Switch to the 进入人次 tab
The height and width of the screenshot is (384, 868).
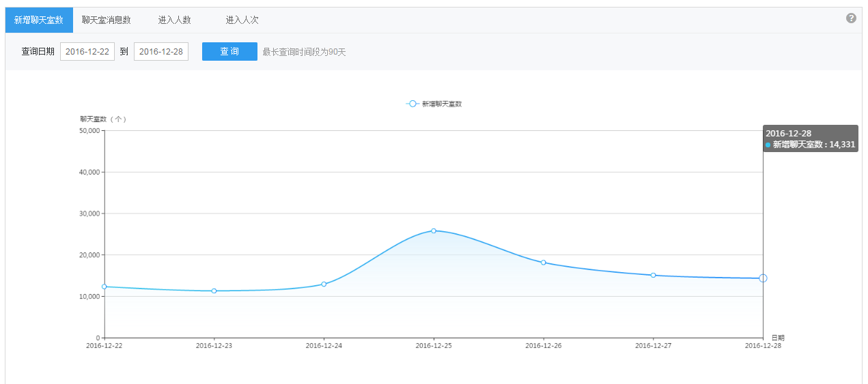(x=242, y=20)
